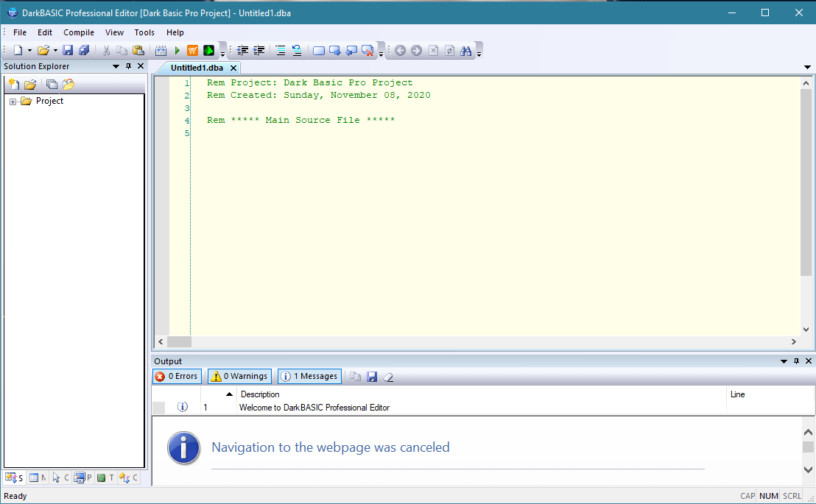Toggle the 1 Messages filter

pos(309,376)
